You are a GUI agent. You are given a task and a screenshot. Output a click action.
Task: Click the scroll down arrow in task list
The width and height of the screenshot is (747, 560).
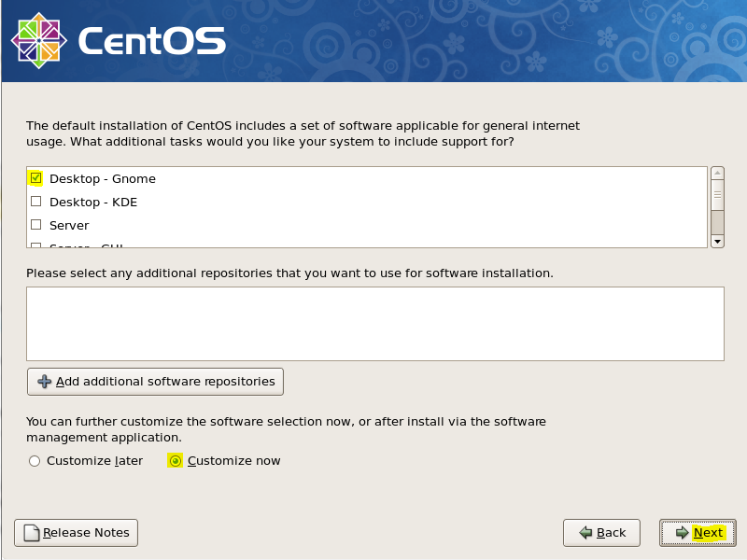click(717, 242)
